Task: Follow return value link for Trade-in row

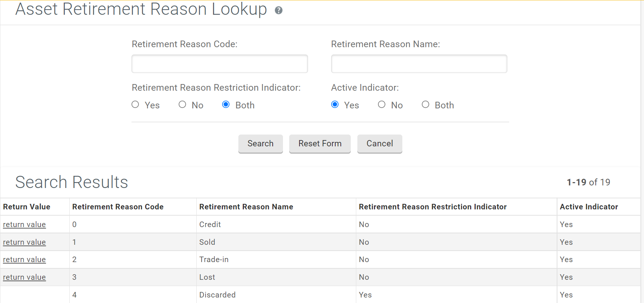Action: click(x=24, y=260)
